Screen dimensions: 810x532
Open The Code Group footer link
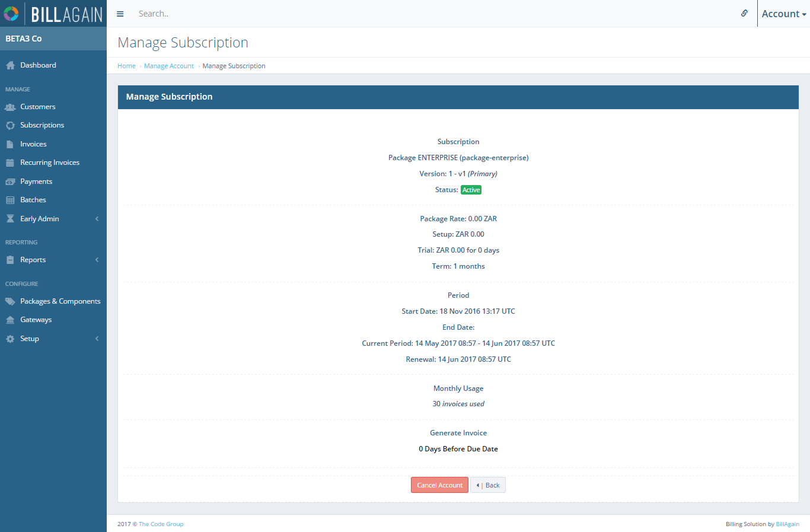pyautogui.click(x=161, y=524)
